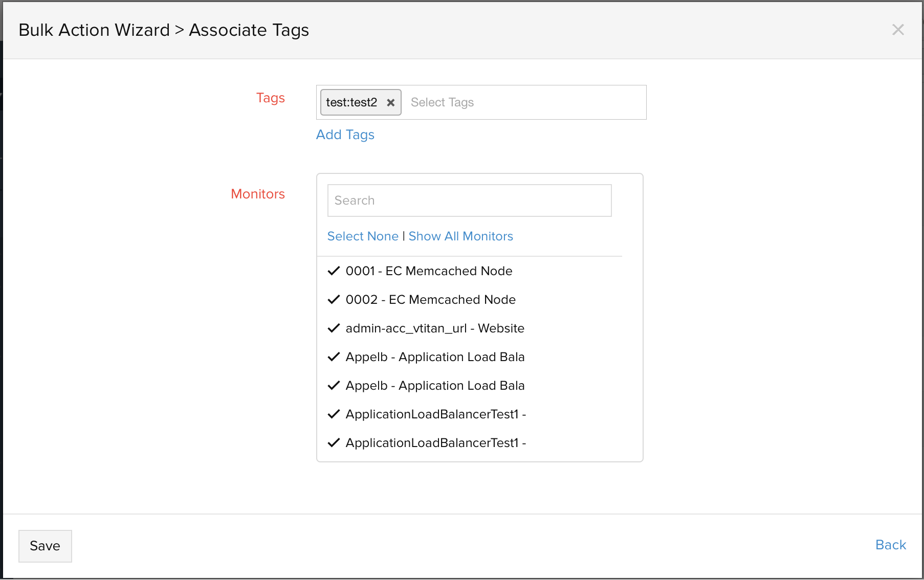
Task: Click the Add Tags link
Action: pos(345,135)
